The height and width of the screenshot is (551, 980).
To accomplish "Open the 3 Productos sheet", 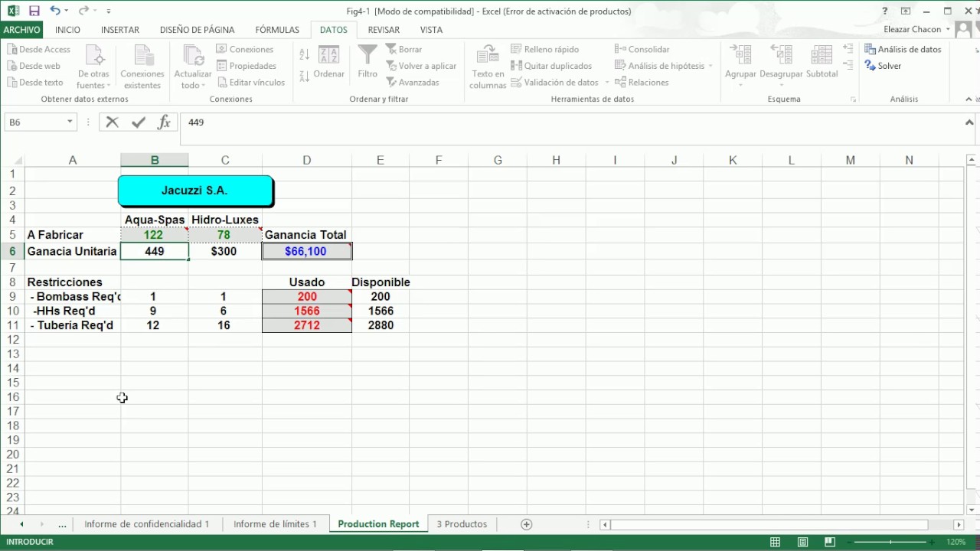I will (x=462, y=524).
